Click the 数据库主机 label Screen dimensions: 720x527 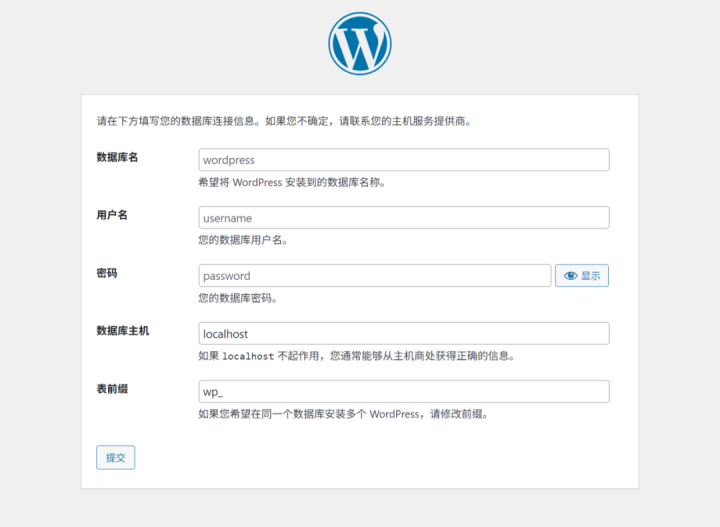pyautogui.click(x=123, y=331)
